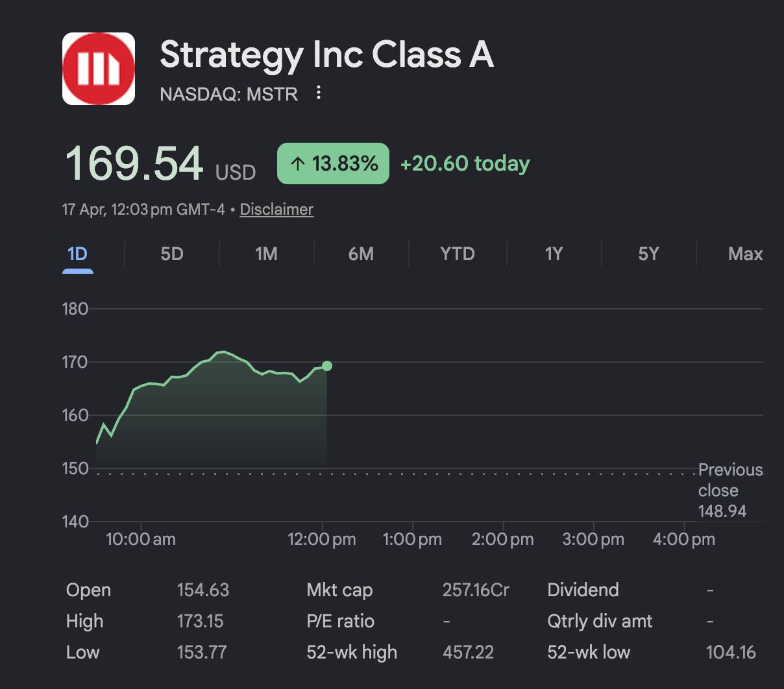Image resolution: width=784 pixels, height=689 pixels.
Task: Click the Mkt cap value 257.16Cr
Action: pyautogui.click(x=476, y=590)
